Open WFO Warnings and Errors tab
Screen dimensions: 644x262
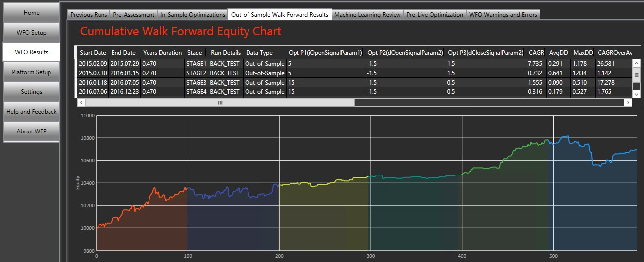[503, 15]
